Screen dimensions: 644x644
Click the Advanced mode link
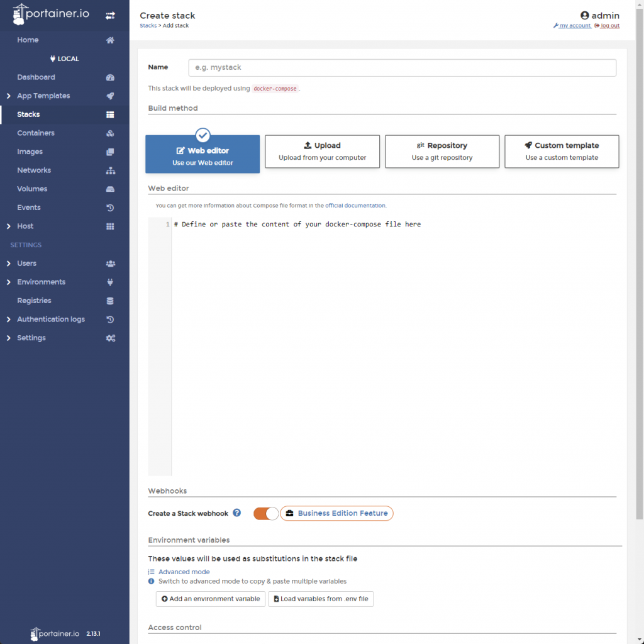point(184,572)
